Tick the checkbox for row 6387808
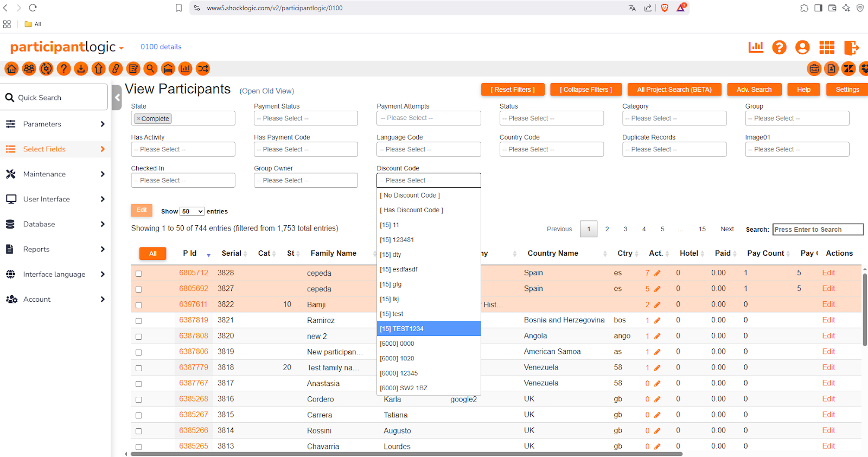This screenshot has width=868, height=457. 139,337
